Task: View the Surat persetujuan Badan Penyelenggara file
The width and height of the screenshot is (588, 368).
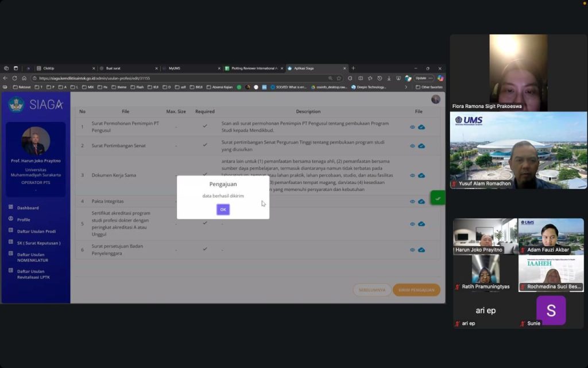Action: pos(412,250)
